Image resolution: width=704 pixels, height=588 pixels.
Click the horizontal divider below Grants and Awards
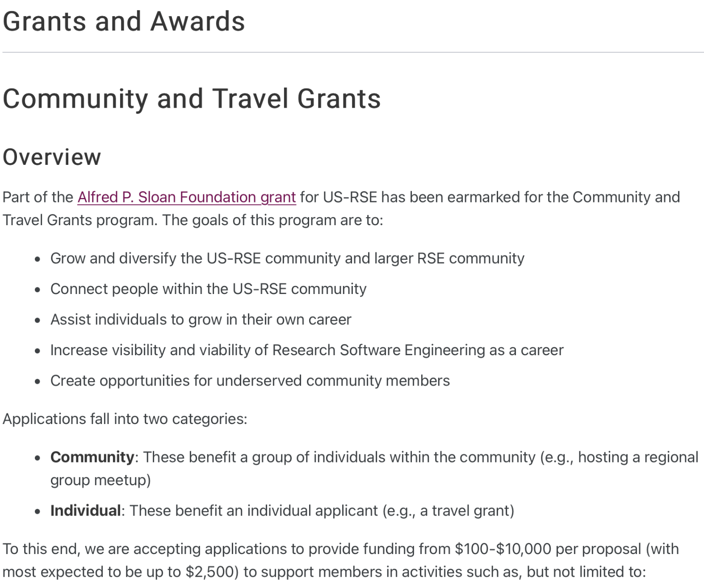pos(352,52)
